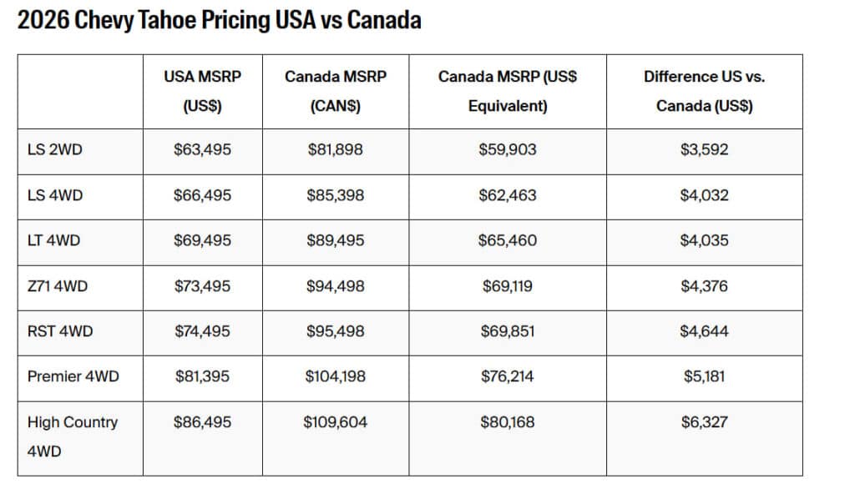This screenshot has height=504, width=855.
Task: Select the 'Canada MSRP (US$ Equivalent)' header
Action: [508, 91]
